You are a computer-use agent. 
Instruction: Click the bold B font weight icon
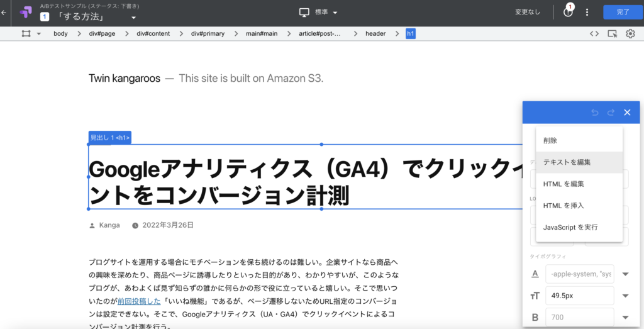535,317
